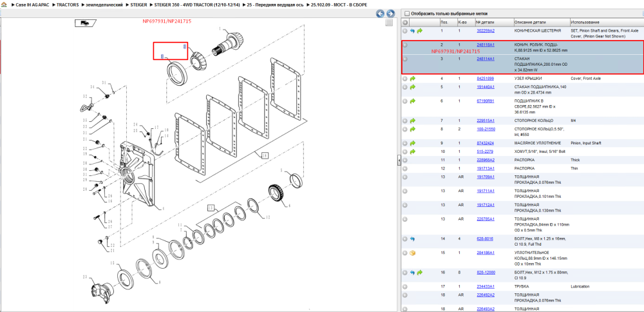Open '25 - Передняя ведущая ось' breadcrumb

(275, 5)
